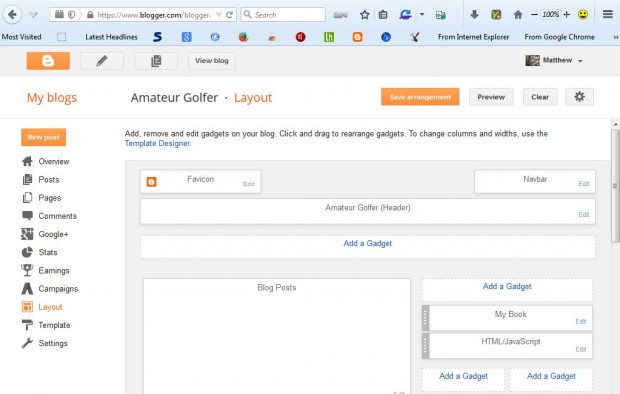Add a Gadget in the lower-left sidebar column
This screenshot has height=394, width=620.
coord(463,376)
